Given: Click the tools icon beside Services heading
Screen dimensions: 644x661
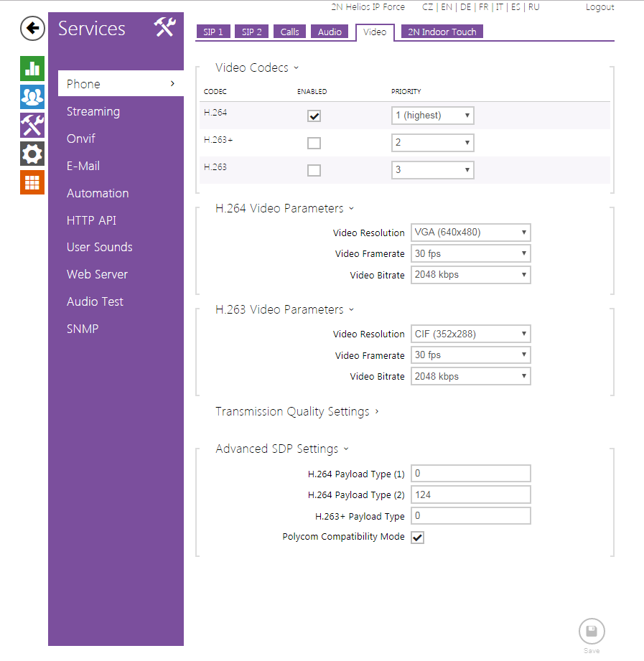Looking at the screenshot, I should 165,28.
